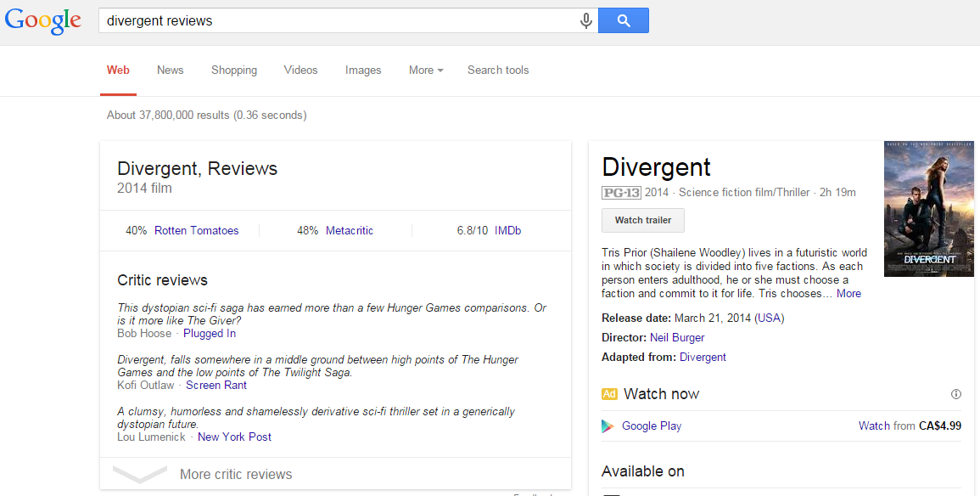Click the Google logo
980x496 pixels.
coord(43,20)
